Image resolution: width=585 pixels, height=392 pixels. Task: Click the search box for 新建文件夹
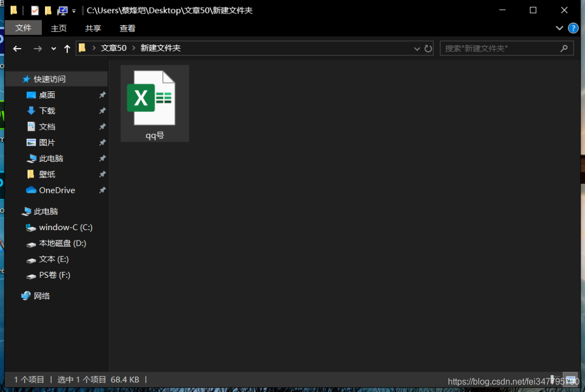(506, 49)
